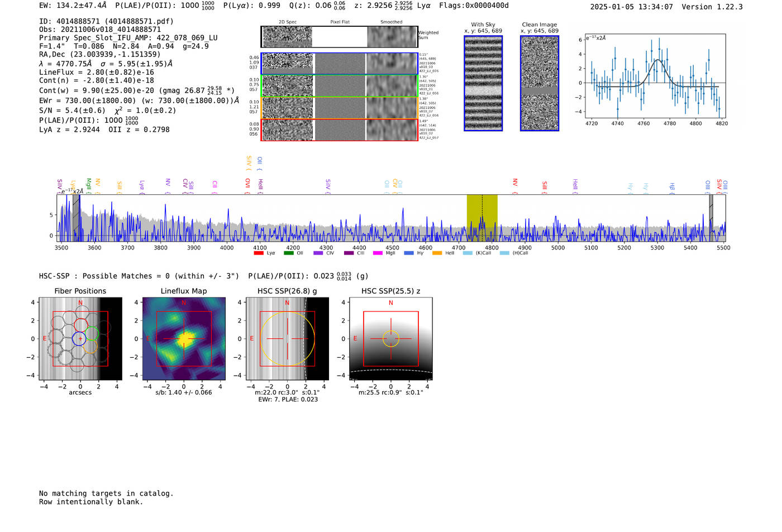Viewport: 782px width, 532px height.
Task: Click 'Primary Spec_Slot_IFU_AMP: 422_078_069_LU' line
Action: click(x=128, y=38)
